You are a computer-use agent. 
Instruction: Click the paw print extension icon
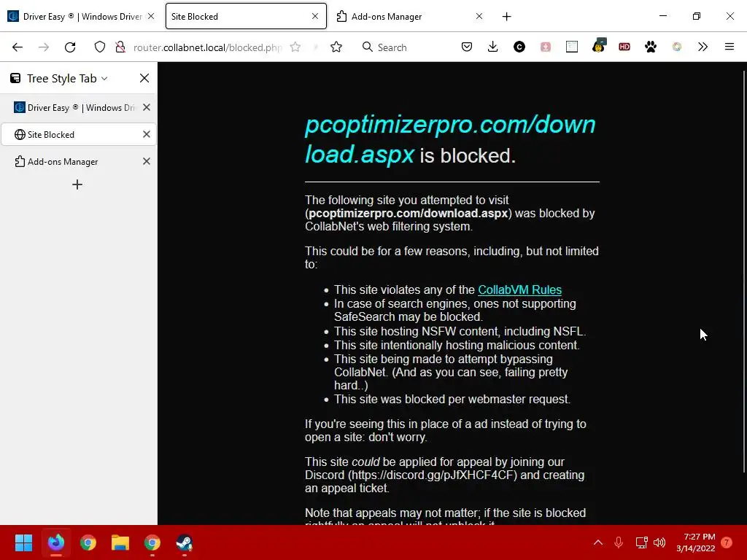(651, 47)
